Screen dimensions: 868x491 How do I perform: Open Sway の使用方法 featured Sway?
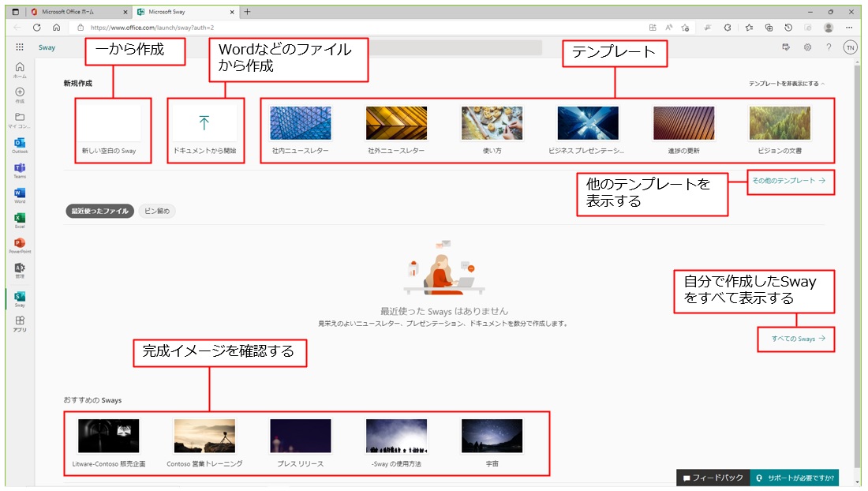(396, 443)
